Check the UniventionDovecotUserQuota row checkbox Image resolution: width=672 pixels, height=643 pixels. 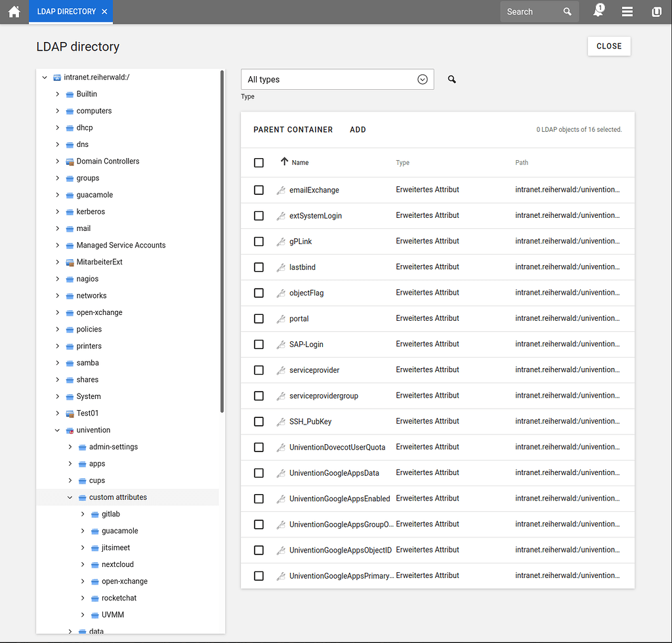pos(259,447)
